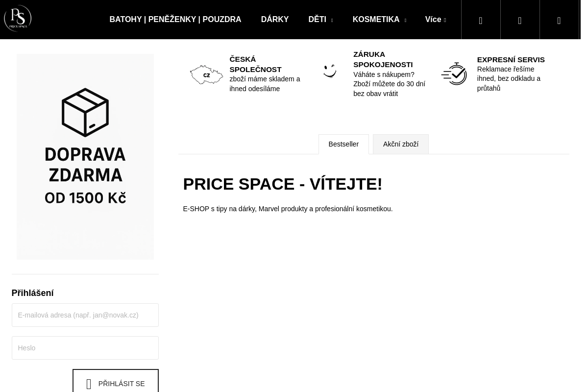The image size is (588, 392).
Task: Select the Bestseller tab
Action: [x=343, y=144]
